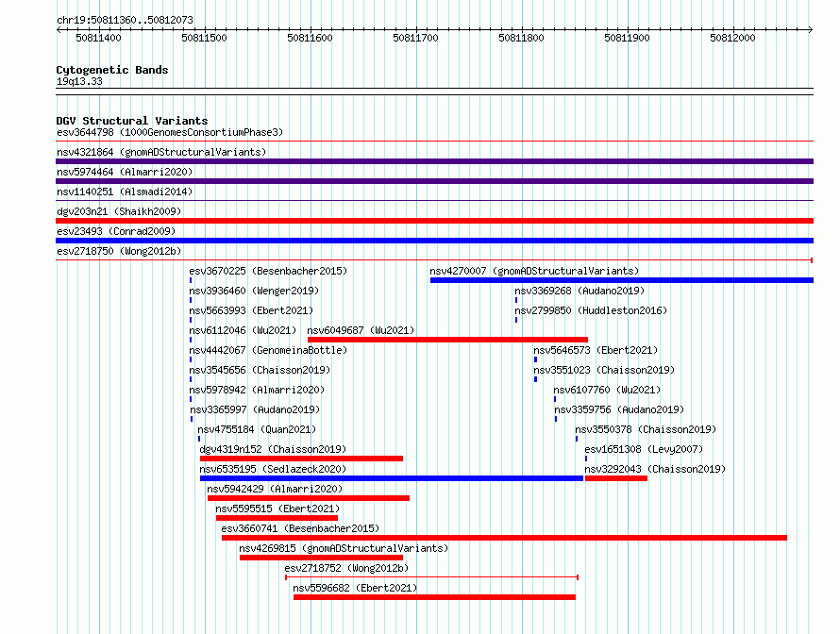Open the esv2718750 Wong2012b variant label

[x=119, y=251]
